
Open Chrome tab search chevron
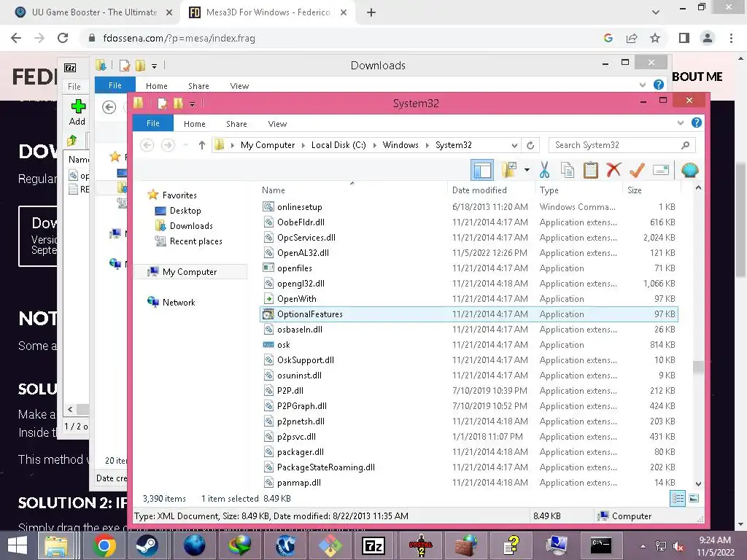(656, 13)
